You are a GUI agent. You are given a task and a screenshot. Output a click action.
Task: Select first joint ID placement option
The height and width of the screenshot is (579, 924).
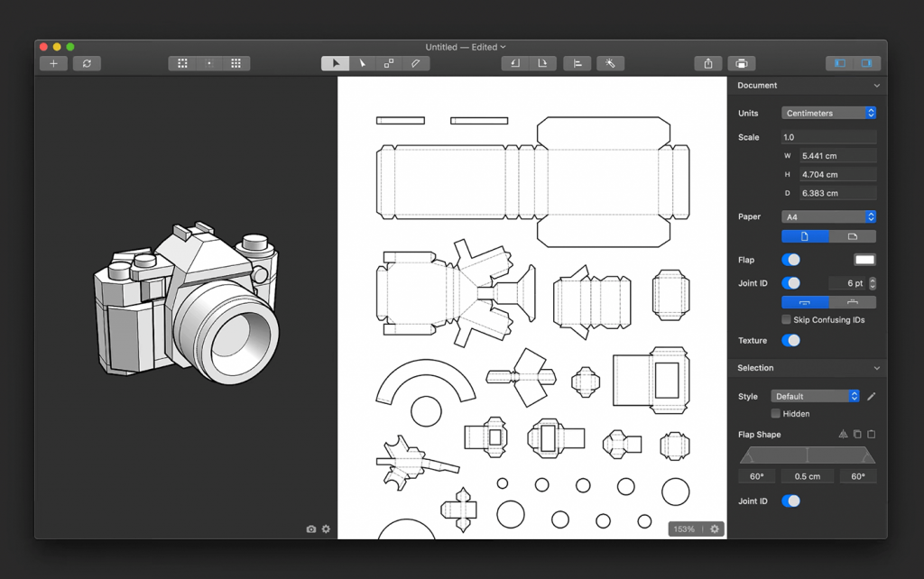805,302
